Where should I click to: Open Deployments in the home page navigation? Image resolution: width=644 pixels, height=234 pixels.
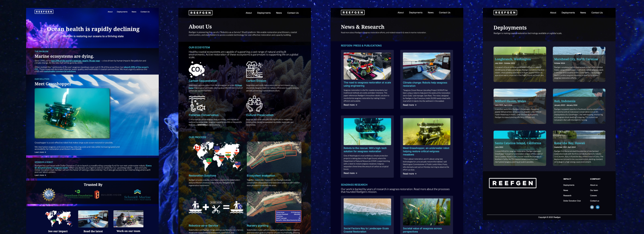point(122,12)
